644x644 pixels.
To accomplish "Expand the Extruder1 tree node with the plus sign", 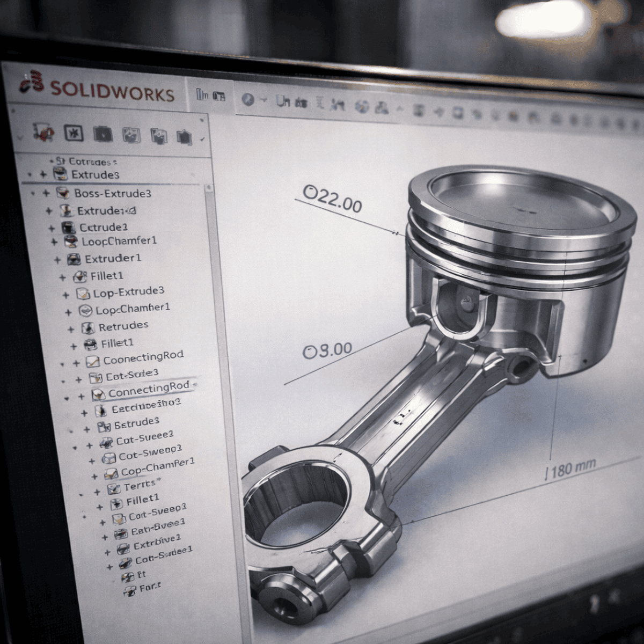I will click(57, 260).
